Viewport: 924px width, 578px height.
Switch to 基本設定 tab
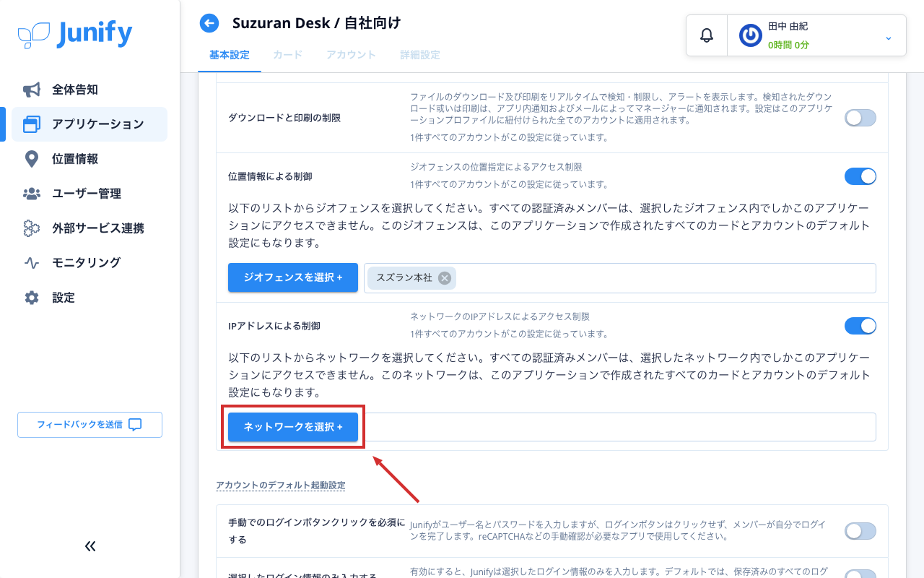[230, 55]
